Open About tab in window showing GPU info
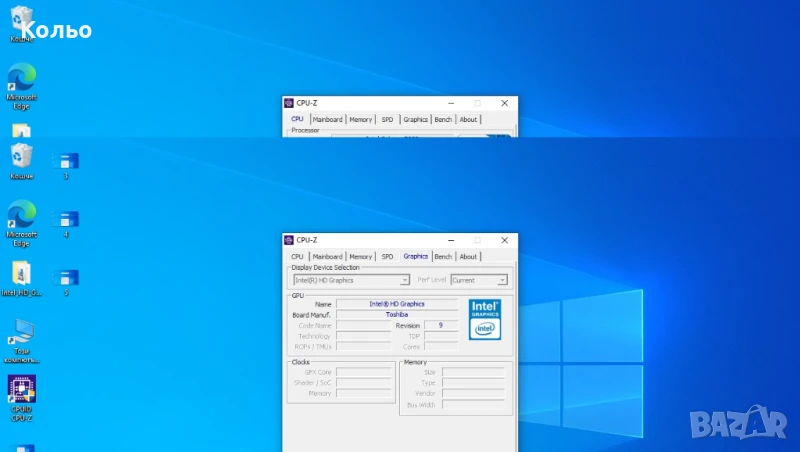800x452 pixels. [x=468, y=257]
